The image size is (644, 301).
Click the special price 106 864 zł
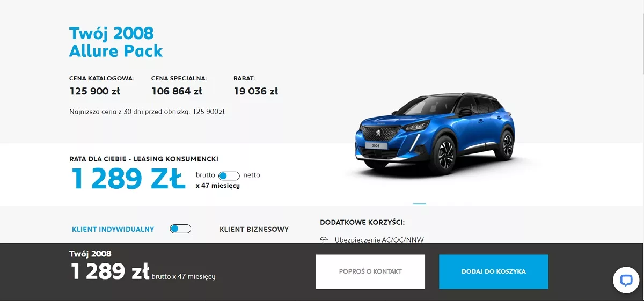coord(177,91)
